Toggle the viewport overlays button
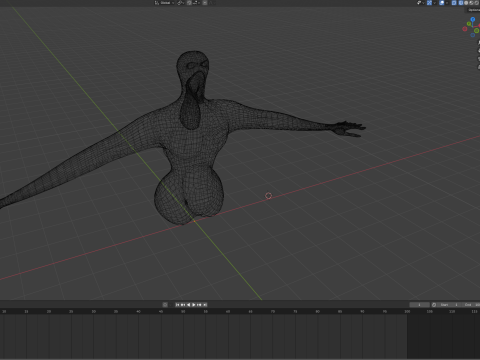Viewport: 480px width, 360px height. tap(441, 3)
